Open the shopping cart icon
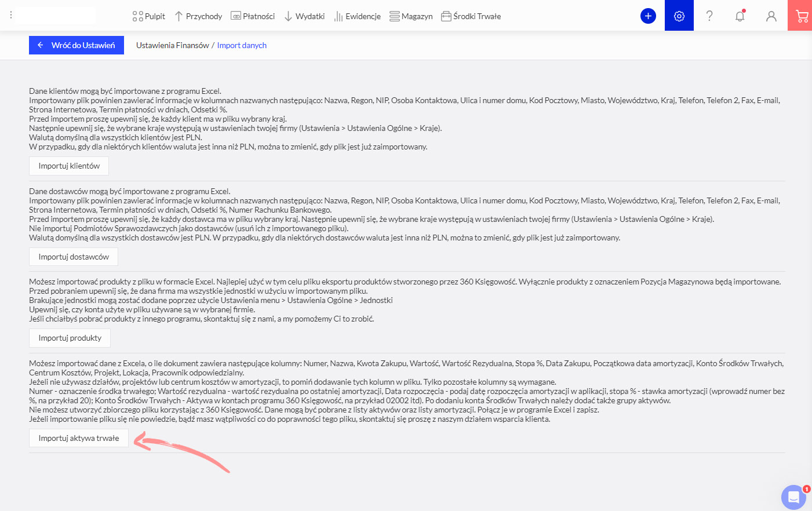 click(802, 16)
